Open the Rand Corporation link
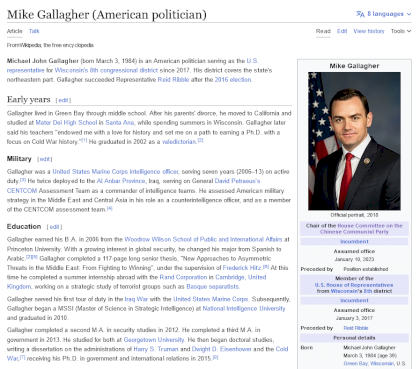 [183, 277]
